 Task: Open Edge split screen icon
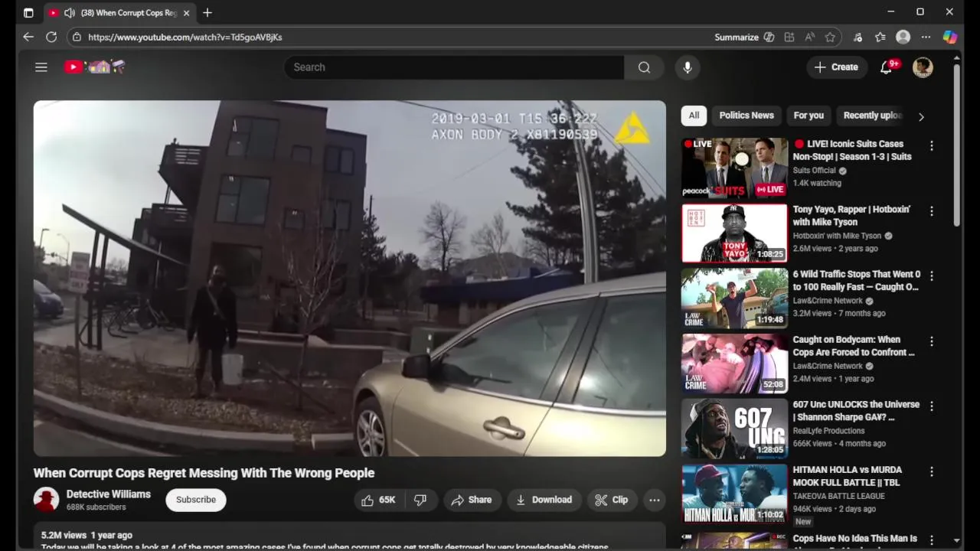point(789,37)
